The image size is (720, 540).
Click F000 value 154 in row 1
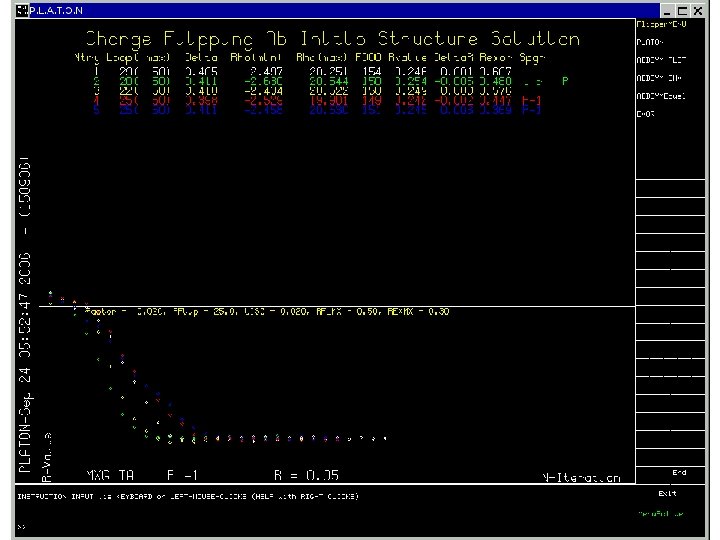tap(371, 72)
